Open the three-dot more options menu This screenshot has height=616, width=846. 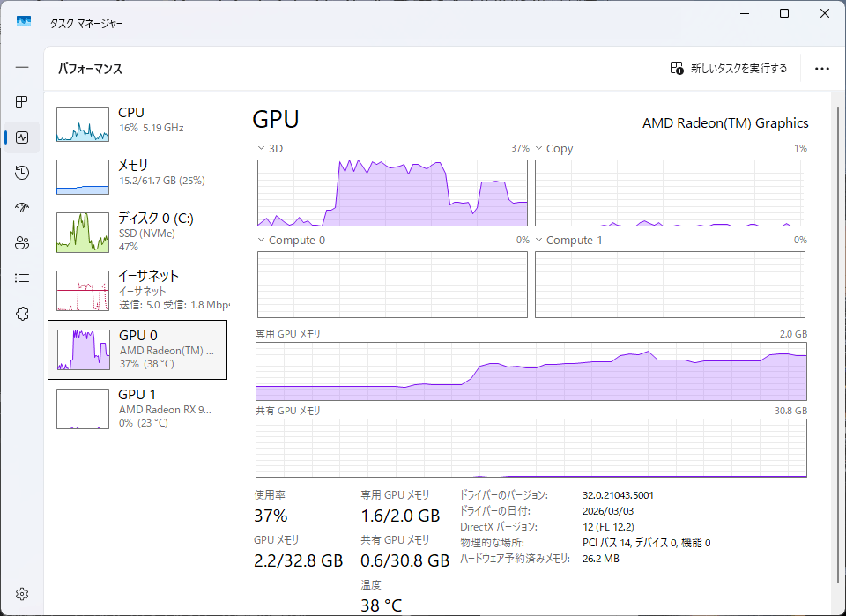click(822, 68)
